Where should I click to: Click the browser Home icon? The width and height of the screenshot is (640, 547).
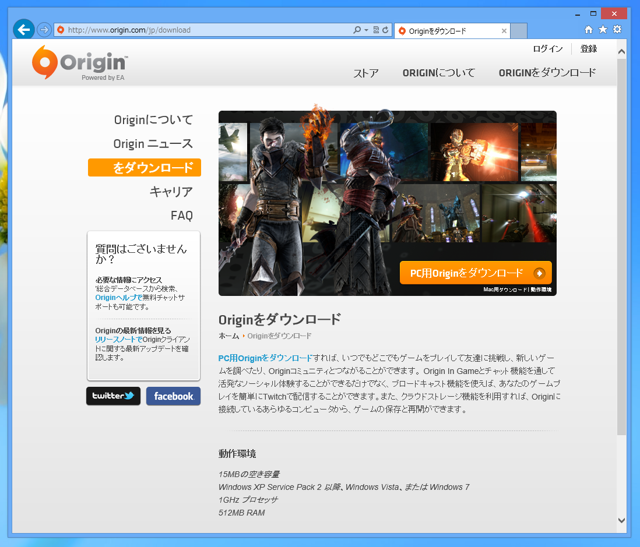[589, 29]
